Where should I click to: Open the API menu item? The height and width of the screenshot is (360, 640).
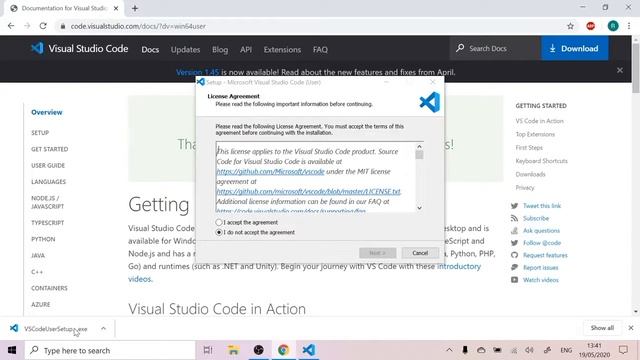246,49
